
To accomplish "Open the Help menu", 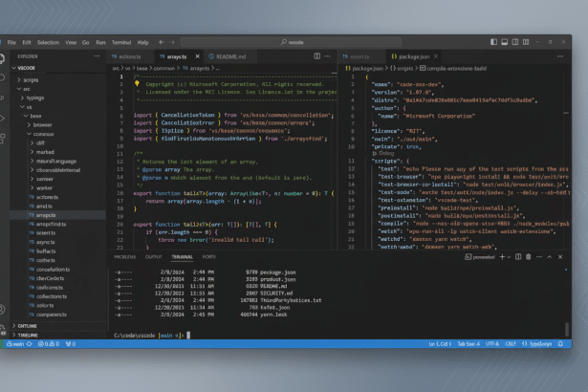I will click(142, 42).
